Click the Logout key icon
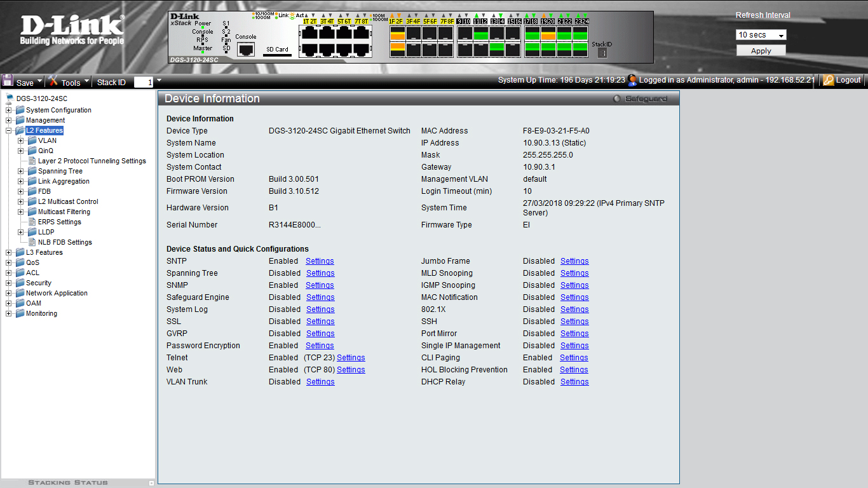This screenshot has height=488, width=868. point(828,80)
